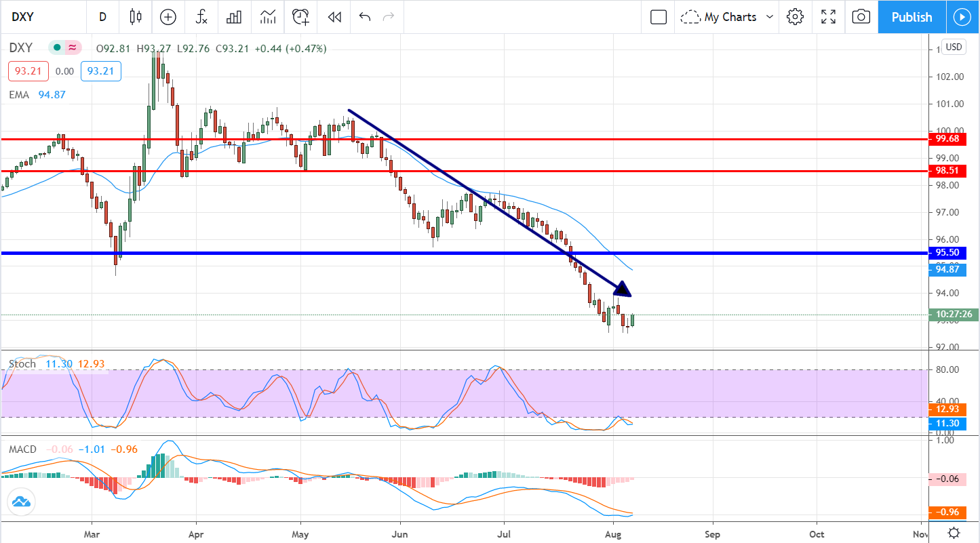The width and height of the screenshot is (980, 543).
Task: Open the D timeframe interval dropdown
Action: coord(102,17)
